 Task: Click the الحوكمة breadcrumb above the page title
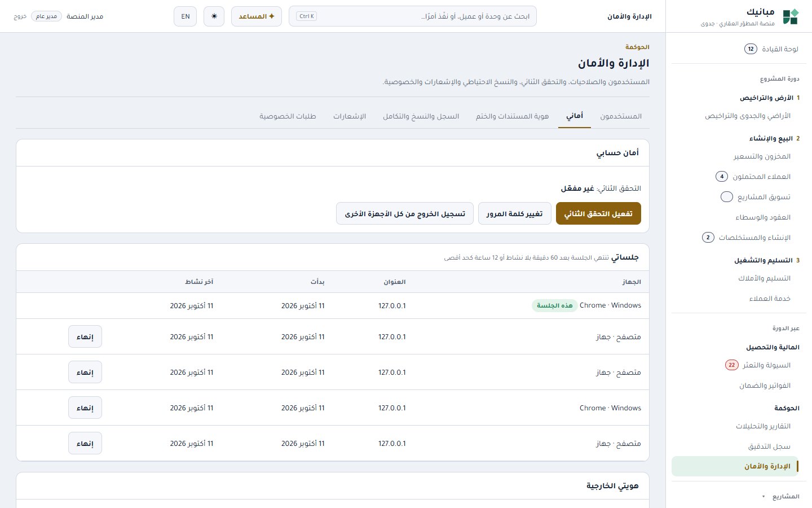pyautogui.click(x=637, y=47)
